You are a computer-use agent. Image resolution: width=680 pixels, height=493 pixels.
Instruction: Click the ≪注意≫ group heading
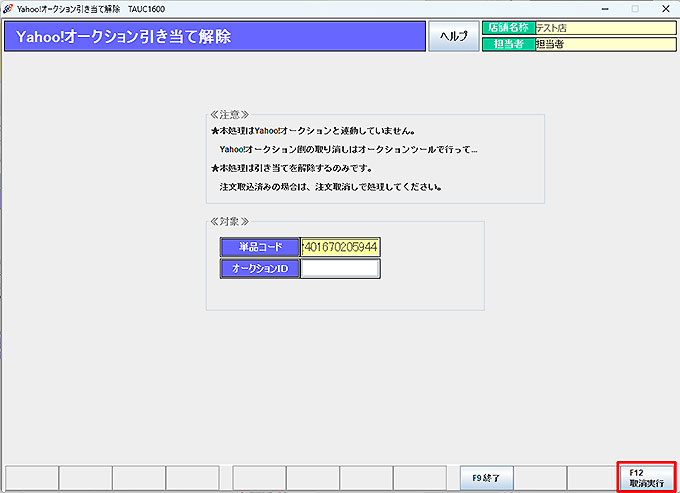click(x=229, y=114)
